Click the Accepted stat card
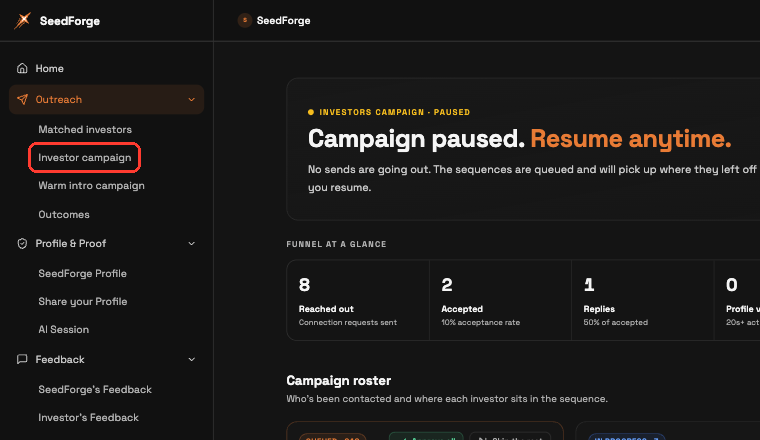This screenshot has height=440, width=760. tap(500, 300)
